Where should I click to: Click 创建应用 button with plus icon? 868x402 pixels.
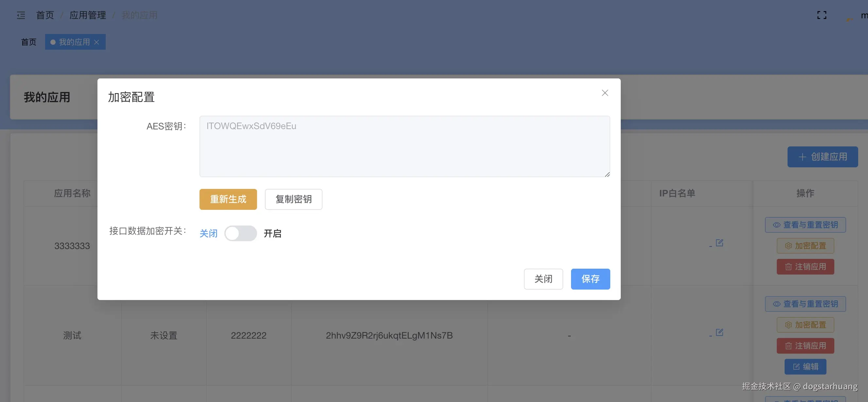822,157
